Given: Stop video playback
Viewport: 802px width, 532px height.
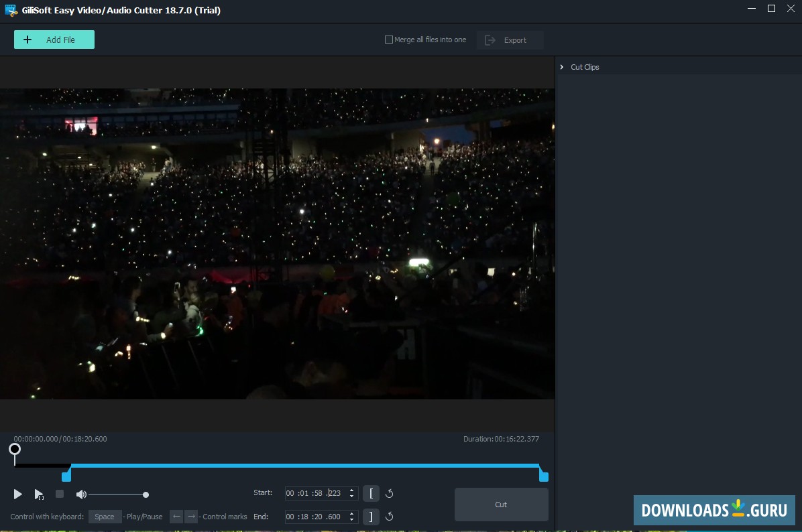Looking at the screenshot, I should point(59,494).
